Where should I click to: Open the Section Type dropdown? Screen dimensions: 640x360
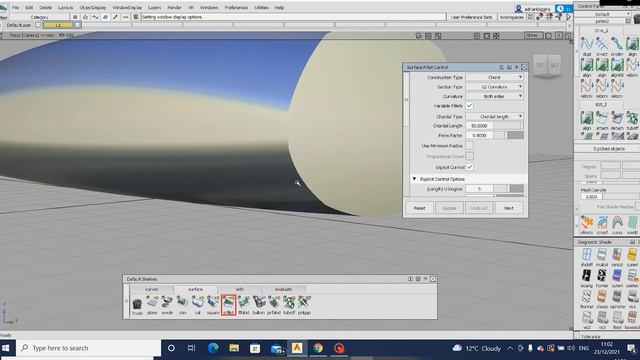coord(495,87)
